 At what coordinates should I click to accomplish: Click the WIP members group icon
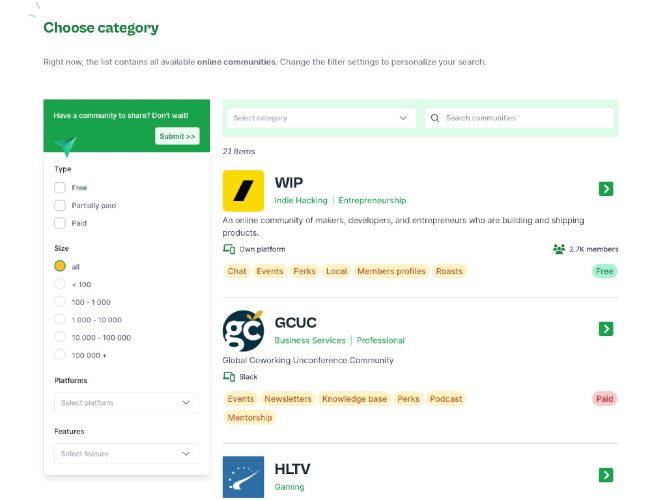click(x=559, y=249)
